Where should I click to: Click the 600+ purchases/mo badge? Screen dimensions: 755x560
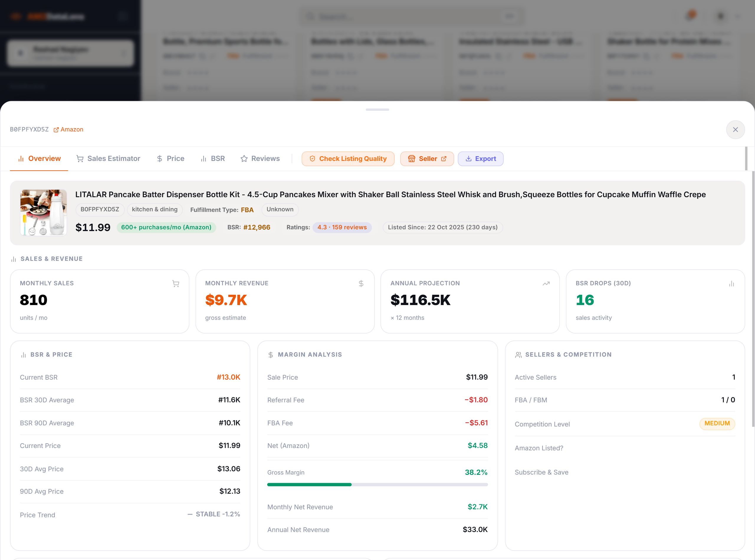(x=166, y=228)
